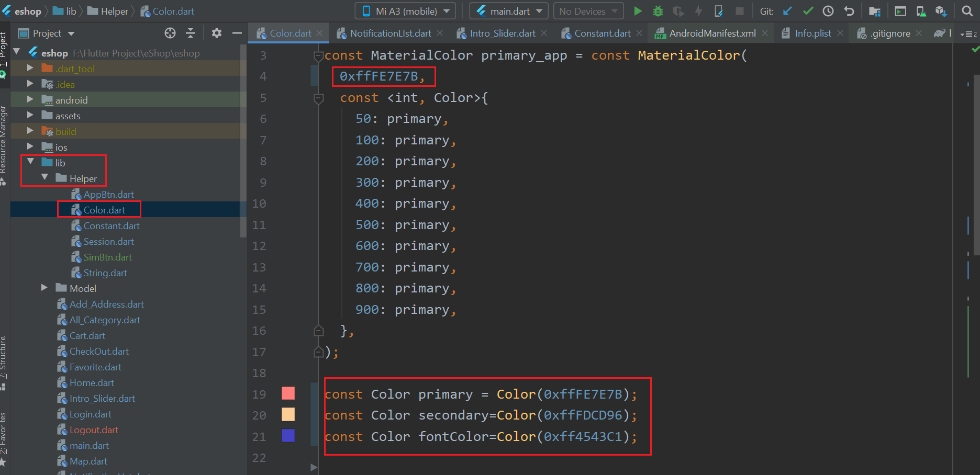Hide the Project tool window
980x475 pixels.
pos(237,33)
